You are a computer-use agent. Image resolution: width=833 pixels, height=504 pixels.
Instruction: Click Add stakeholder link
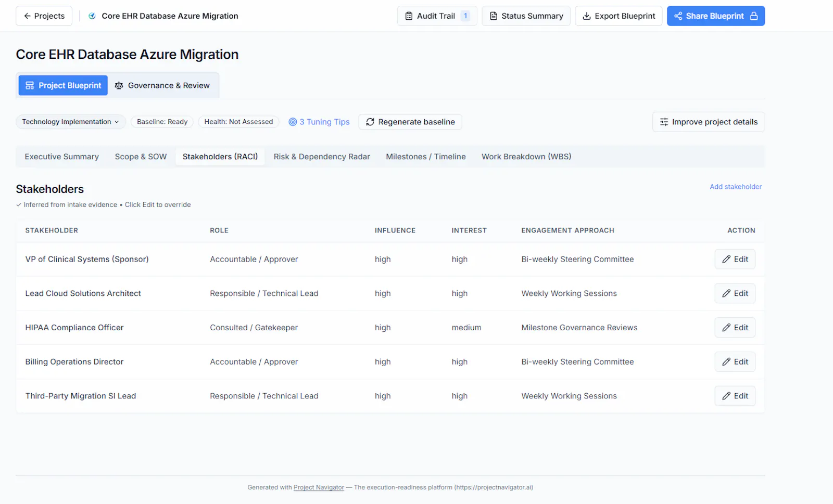[x=736, y=187]
